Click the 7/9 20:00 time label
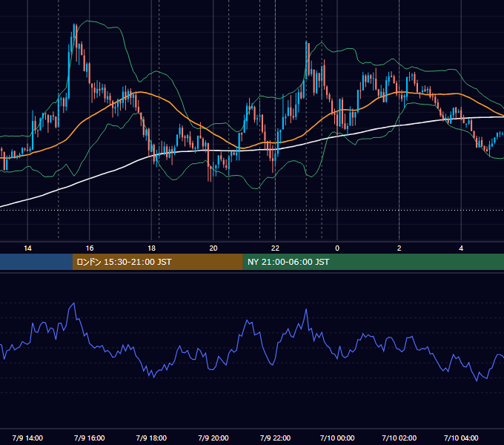Image resolution: width=504 pixels, height=445 pixels. 213,438
